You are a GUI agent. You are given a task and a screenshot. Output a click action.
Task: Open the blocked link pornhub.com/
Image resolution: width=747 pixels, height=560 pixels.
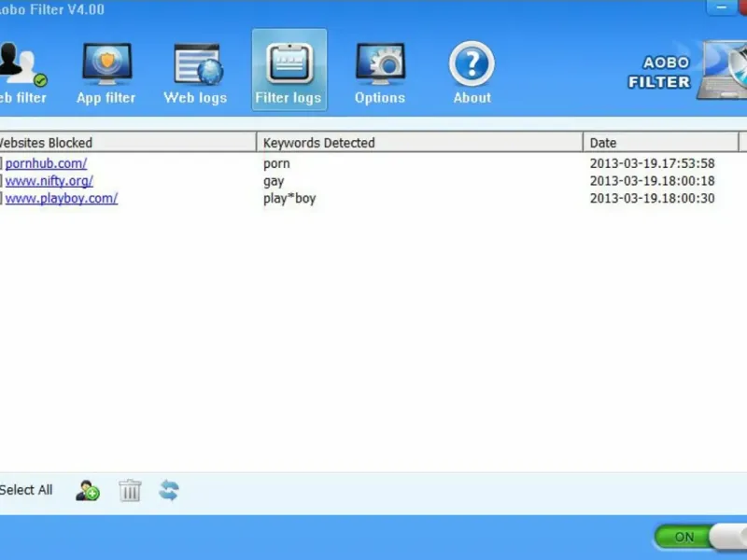click(46, 163)
